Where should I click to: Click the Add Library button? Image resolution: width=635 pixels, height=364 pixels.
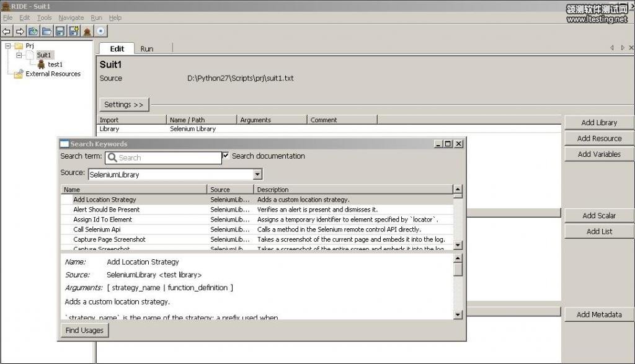tap(598, 123)
